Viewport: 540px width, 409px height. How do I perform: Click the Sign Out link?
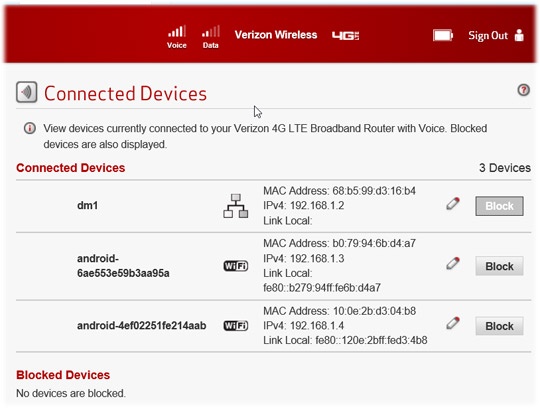coord(488,35)
